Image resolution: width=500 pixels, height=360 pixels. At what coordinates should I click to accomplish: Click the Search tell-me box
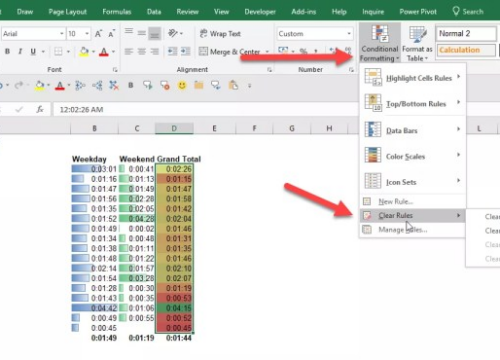tap(468, 12)
